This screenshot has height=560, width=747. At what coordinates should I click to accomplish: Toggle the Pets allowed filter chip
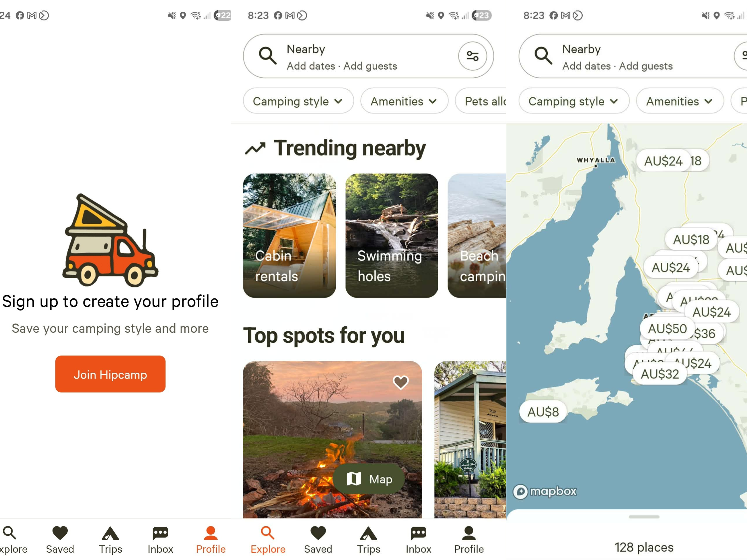click(x=481, y=101)
